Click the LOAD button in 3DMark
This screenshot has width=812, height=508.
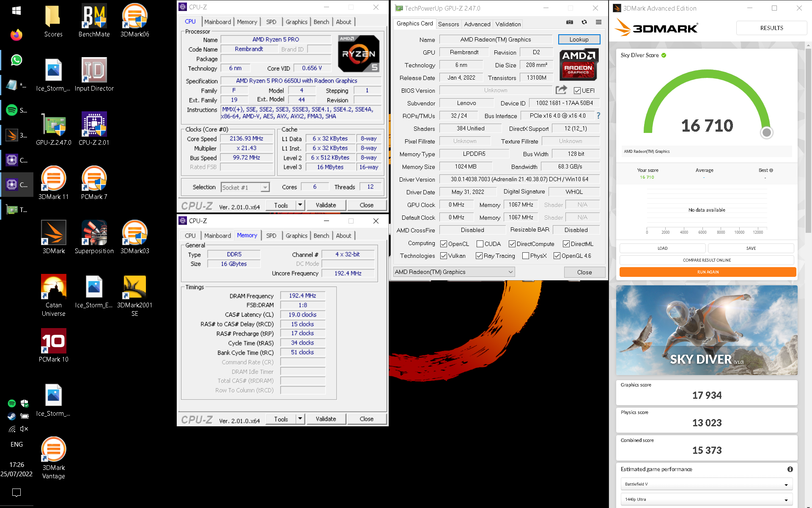pyautogui.click(x=662, y=248)
